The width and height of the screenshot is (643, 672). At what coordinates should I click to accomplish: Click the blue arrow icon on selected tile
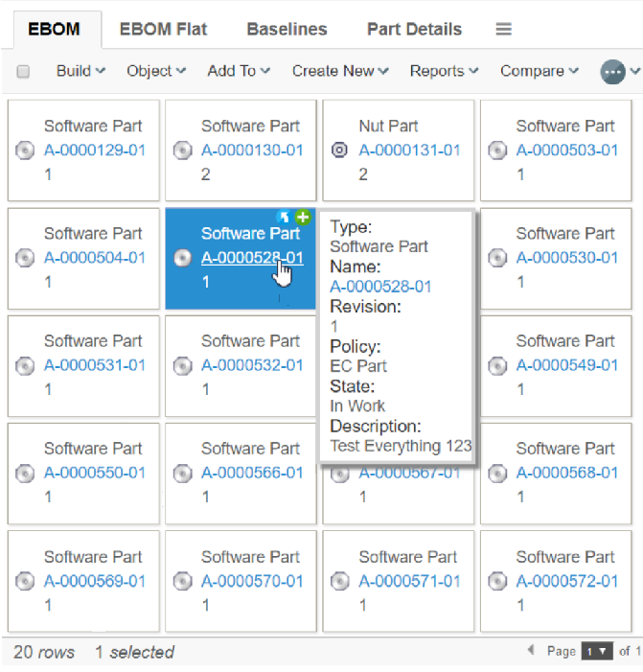coord(284,217)
